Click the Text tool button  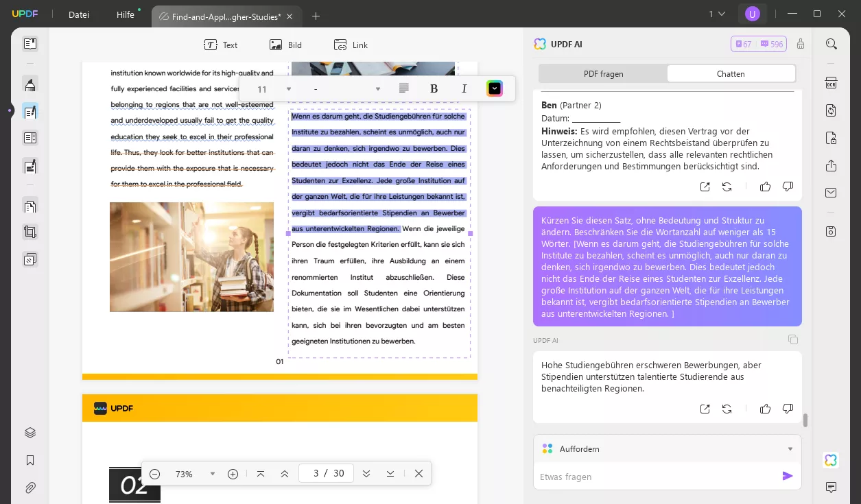221,45
